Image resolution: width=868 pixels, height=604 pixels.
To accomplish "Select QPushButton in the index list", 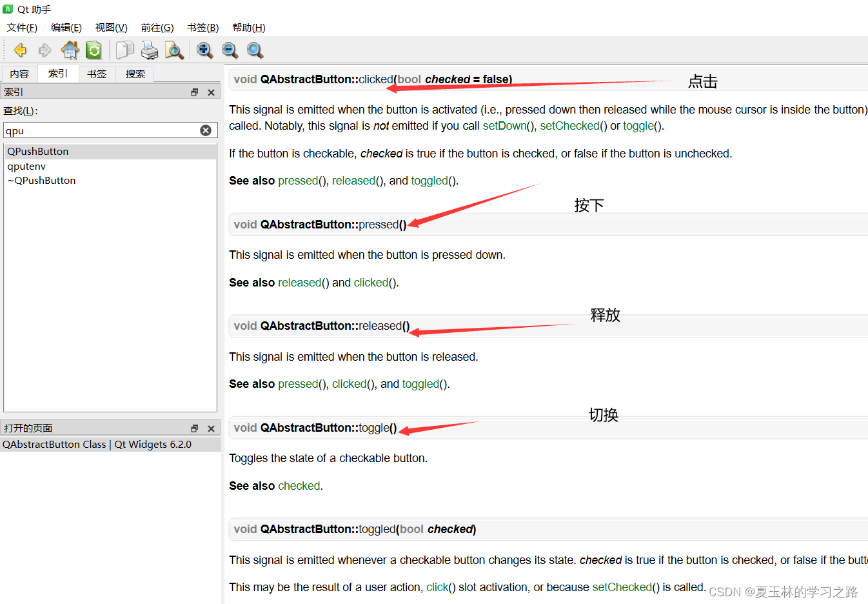I will [x=110, y=152].
